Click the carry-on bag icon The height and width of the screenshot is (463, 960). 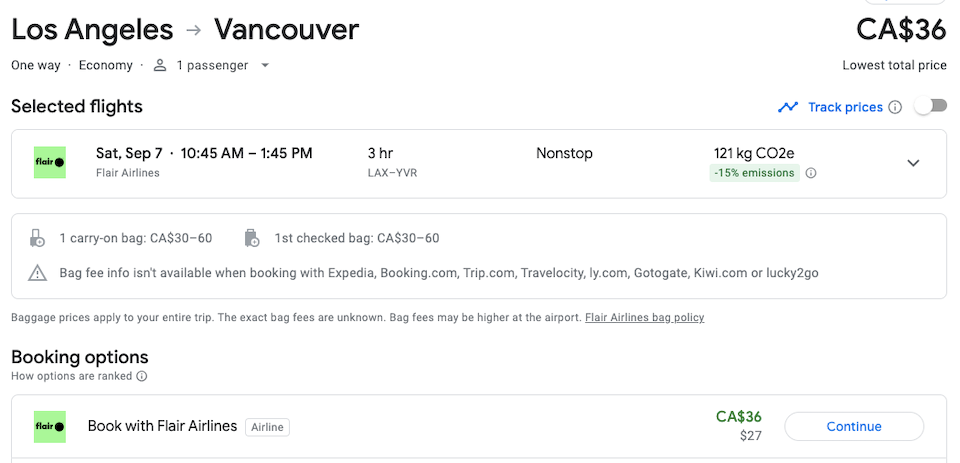pos(37,238)
